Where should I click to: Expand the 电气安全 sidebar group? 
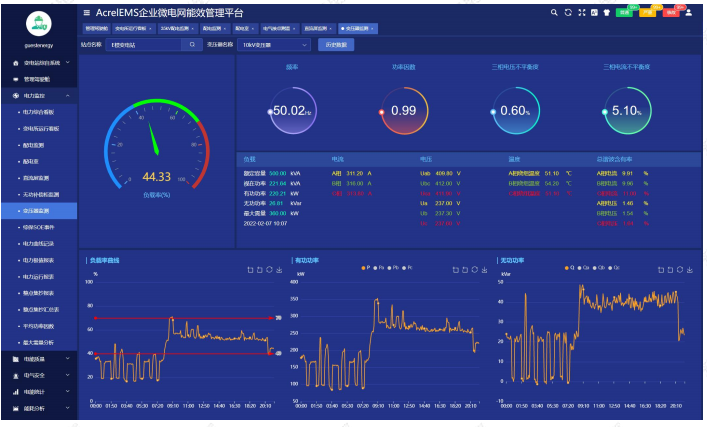click(68, 375)
